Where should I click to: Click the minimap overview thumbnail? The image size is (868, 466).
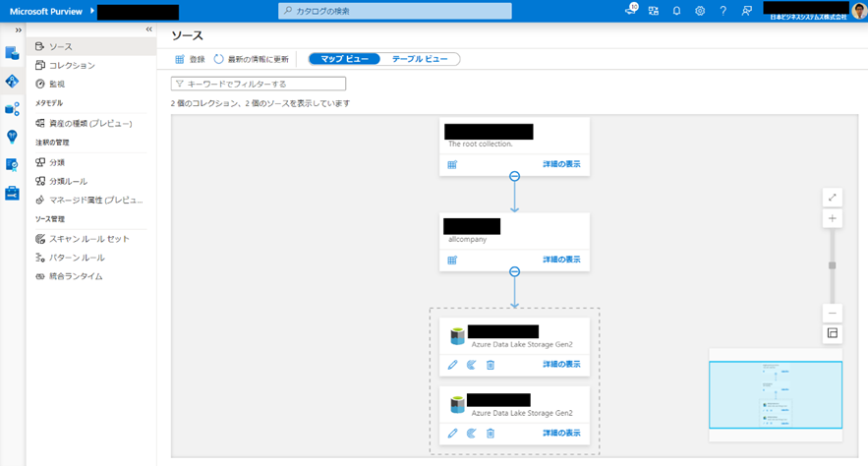click(776, 394)
